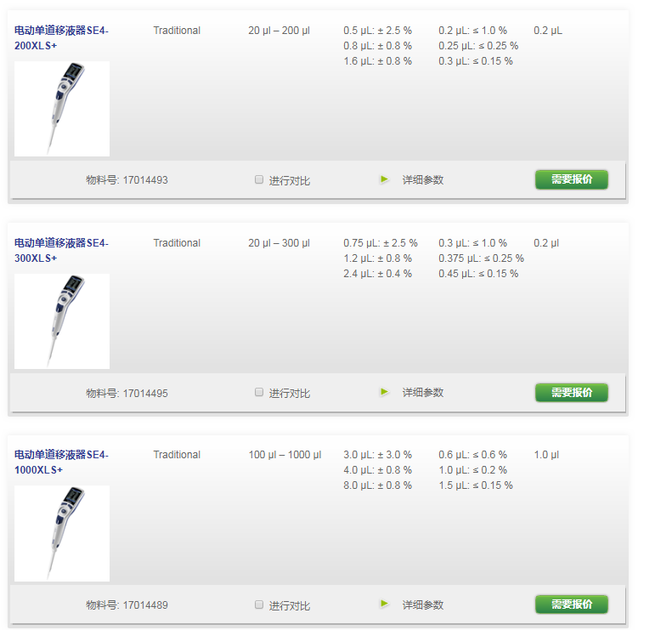
Task: Expand 详细参数 for part 17014489
Action: 422,604
